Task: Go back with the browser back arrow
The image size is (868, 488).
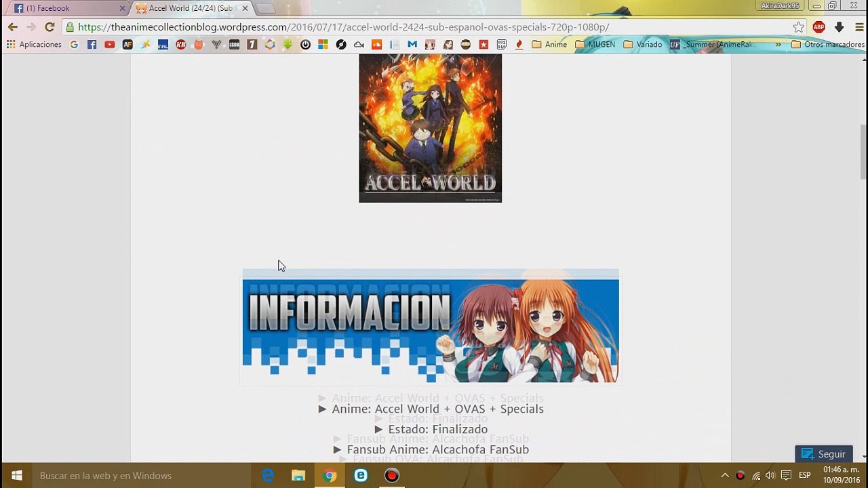Action: click(12, 27)
